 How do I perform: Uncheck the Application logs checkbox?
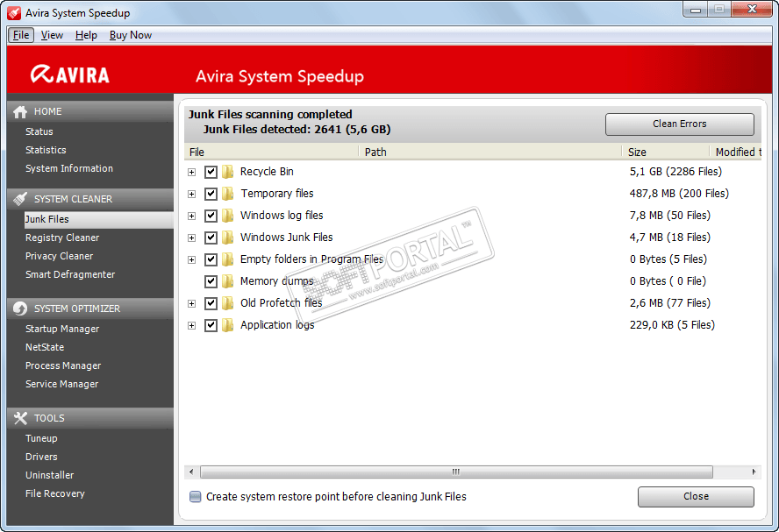coord(211,325)
